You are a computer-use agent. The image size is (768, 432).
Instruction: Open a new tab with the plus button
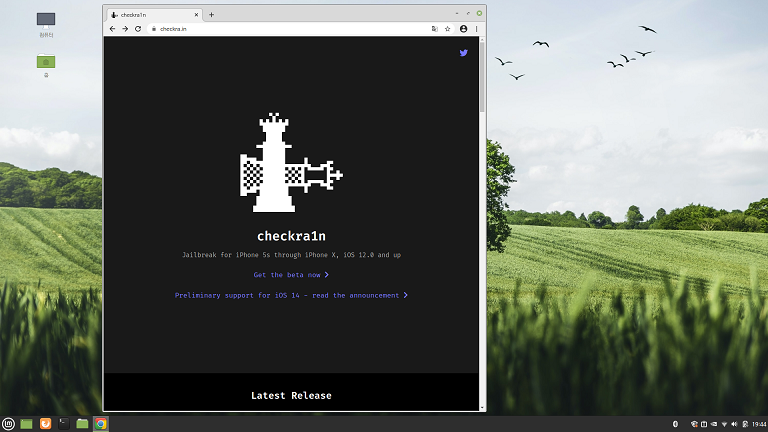point(212,15)
